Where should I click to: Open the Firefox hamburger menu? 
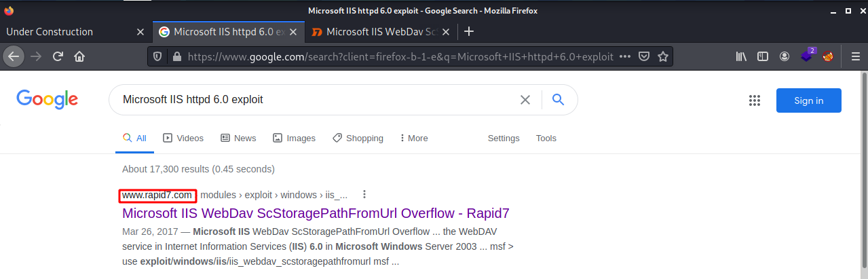click(x=855, y=56)
